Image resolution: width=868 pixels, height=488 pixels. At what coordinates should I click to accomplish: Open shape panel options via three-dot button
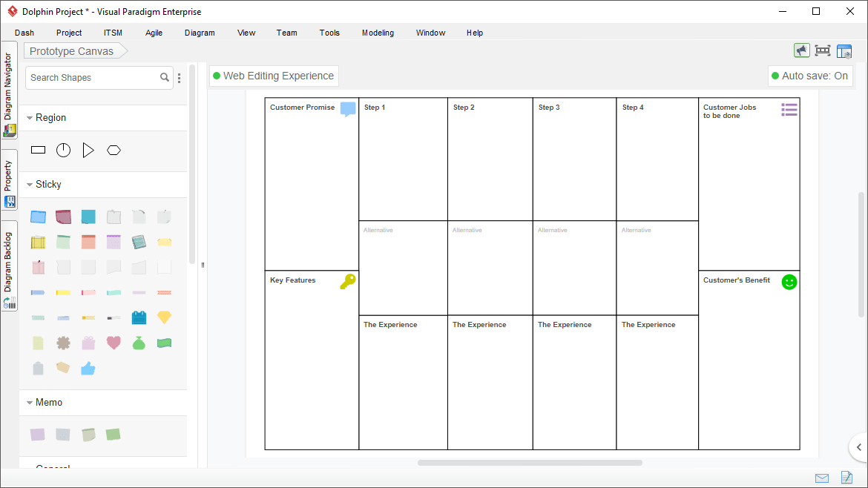[179, 77]
